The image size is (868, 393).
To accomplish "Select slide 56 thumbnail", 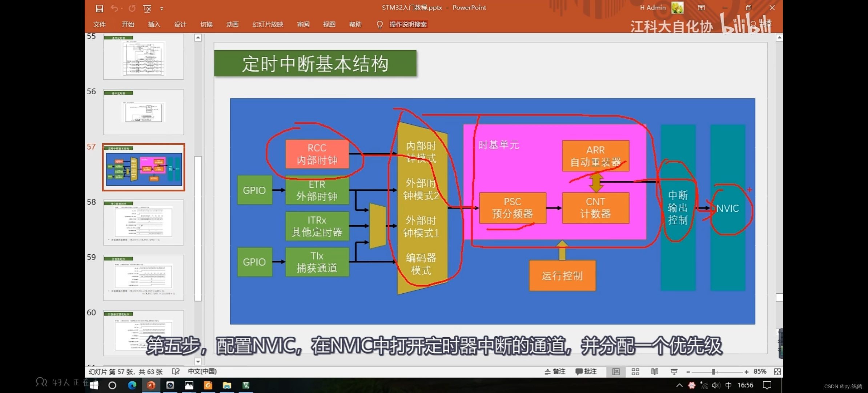I will pos(144,112).
